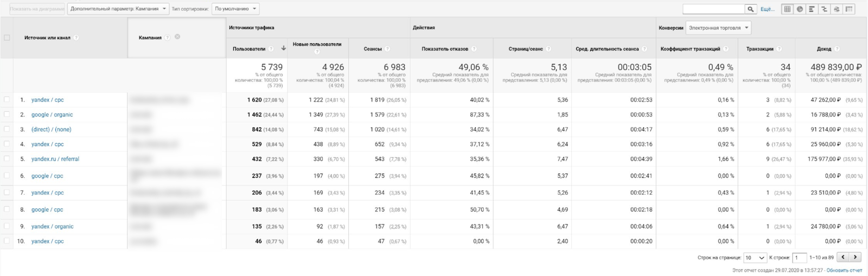The width and height of the screenshot is (868, 276).
Task: Click the Обновить отчет link
Action: (x=844, y=270)
